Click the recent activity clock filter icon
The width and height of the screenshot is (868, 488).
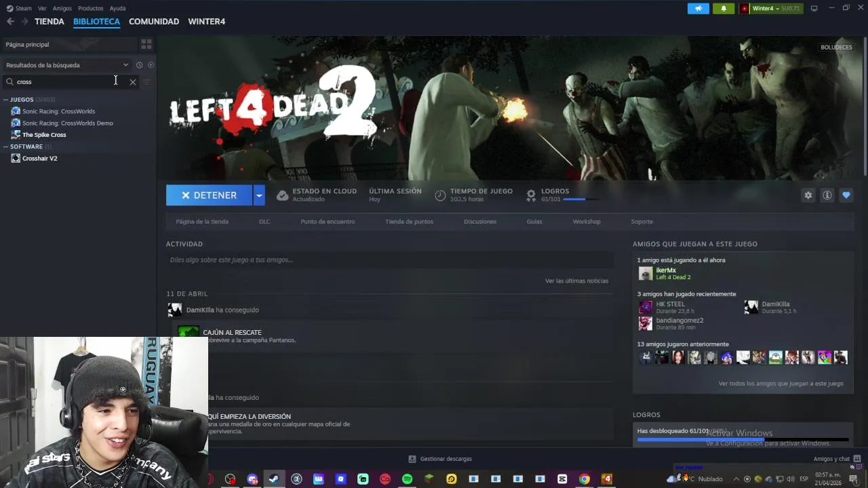pyautogui.click(x=139, y=65)
